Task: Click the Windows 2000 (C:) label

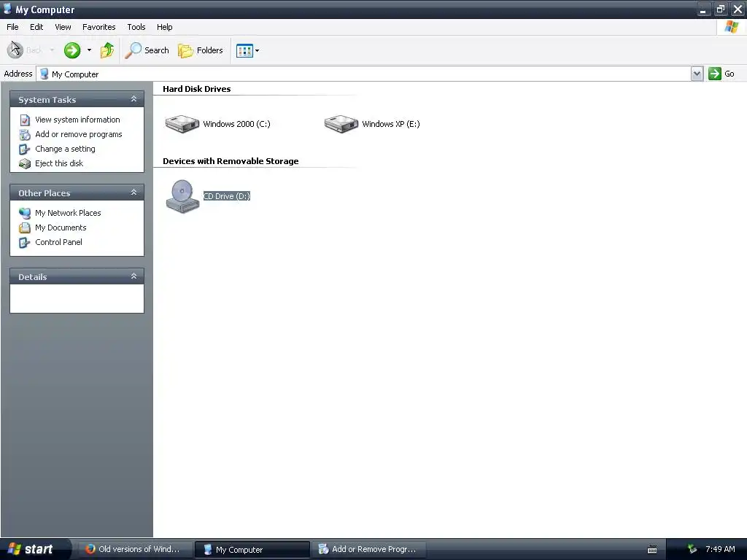Action: pos(236,124)
